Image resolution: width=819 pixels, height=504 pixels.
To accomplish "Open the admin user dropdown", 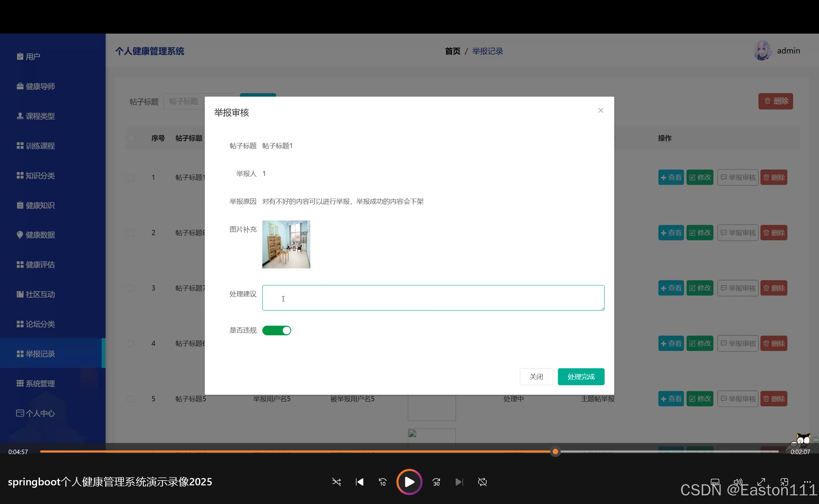I will click(788, 51).
